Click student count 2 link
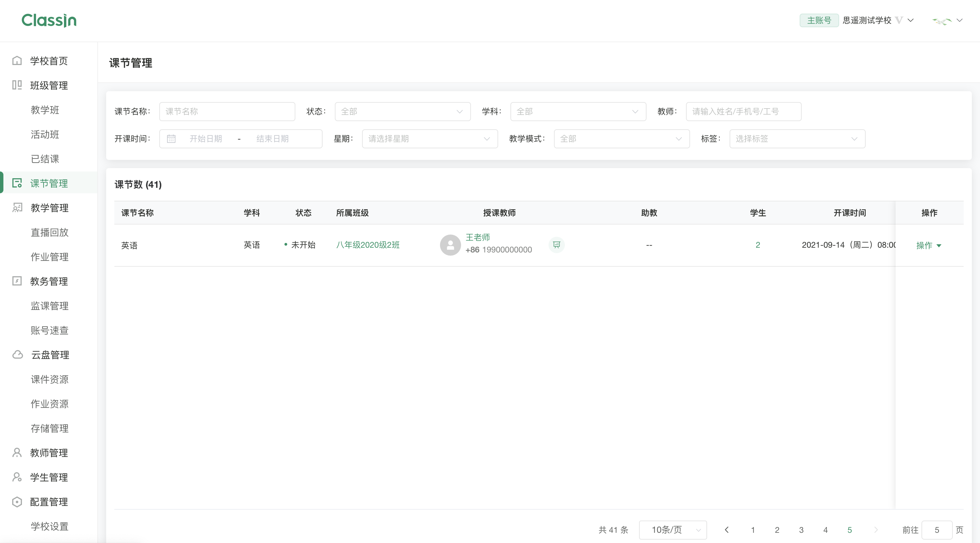The height and width of the screenshot is (543, 980). tap(757, 245)
